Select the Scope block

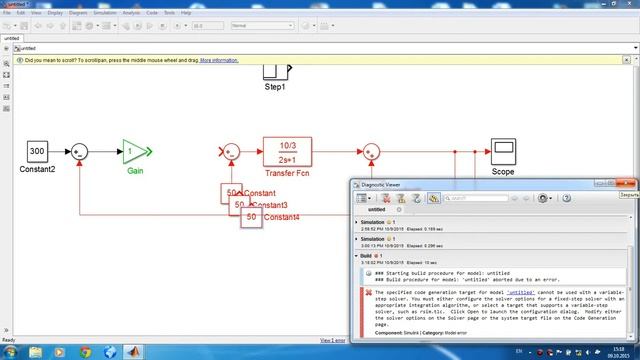point(503,151)
